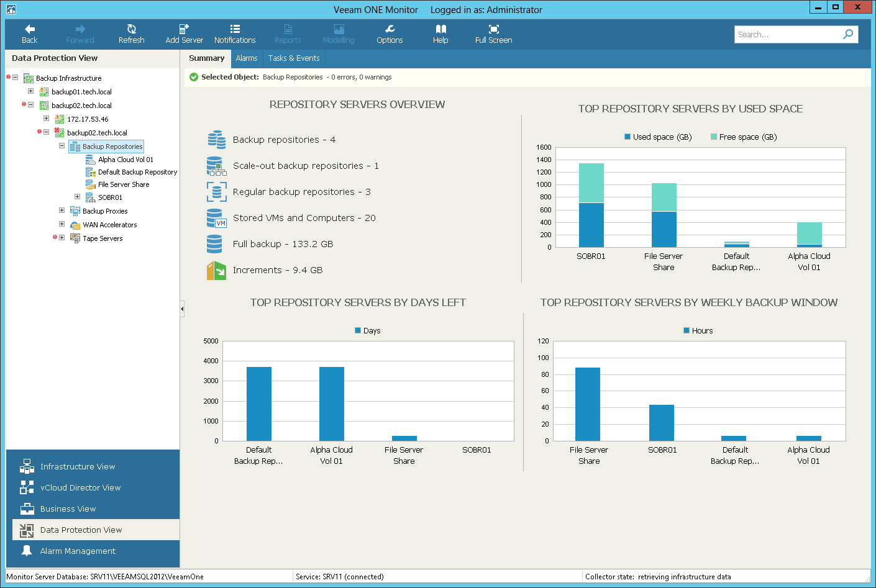Screen dimensions: 876x588
Task: Click Service: SRV11 (connected) status text
Action: click(x=339, y=577)
